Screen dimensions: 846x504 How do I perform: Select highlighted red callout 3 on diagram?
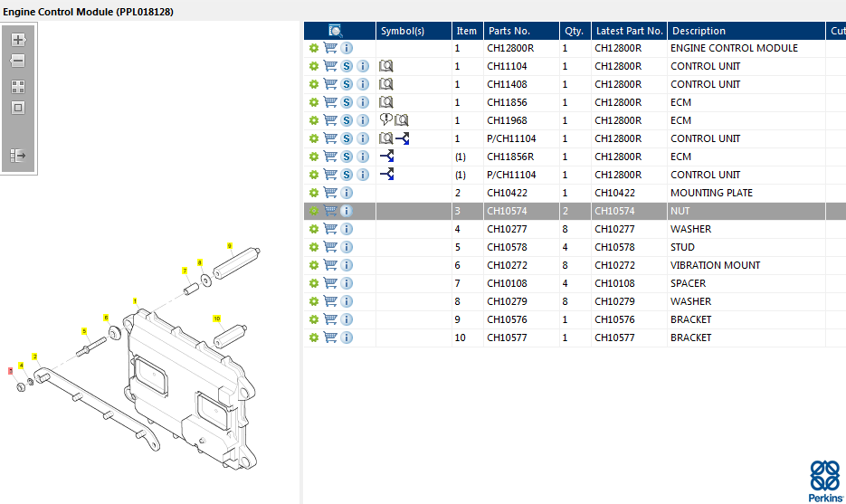10,371
